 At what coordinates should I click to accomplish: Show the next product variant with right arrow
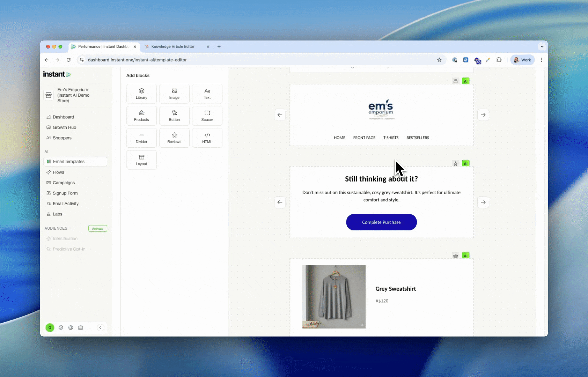pyautogui.click(x=484, y=202)
